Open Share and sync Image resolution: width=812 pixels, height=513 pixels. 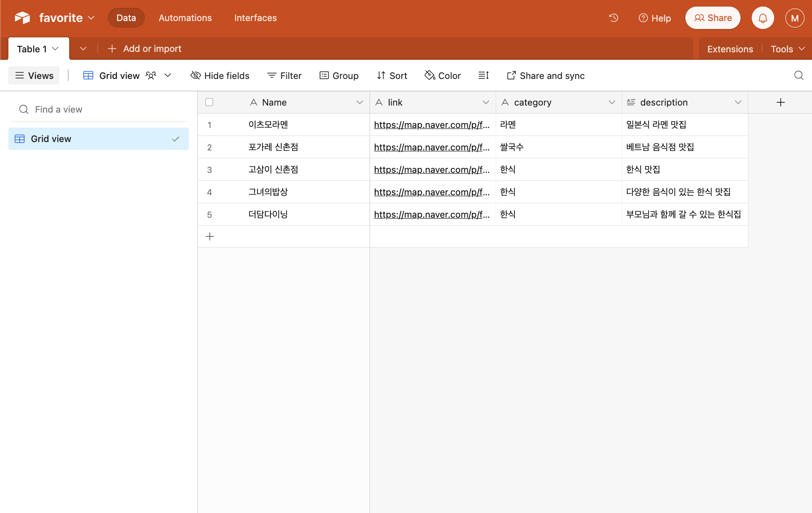pos(545,75)
